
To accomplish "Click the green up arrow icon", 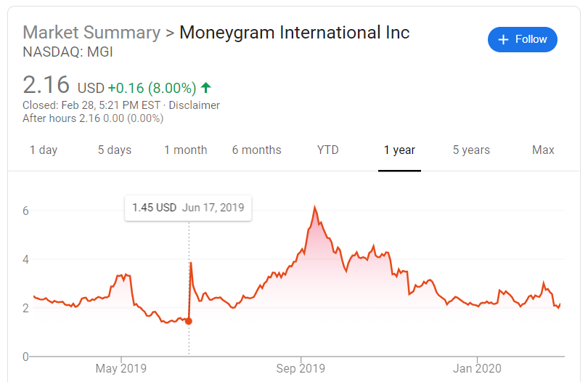I will coord(206,88).
